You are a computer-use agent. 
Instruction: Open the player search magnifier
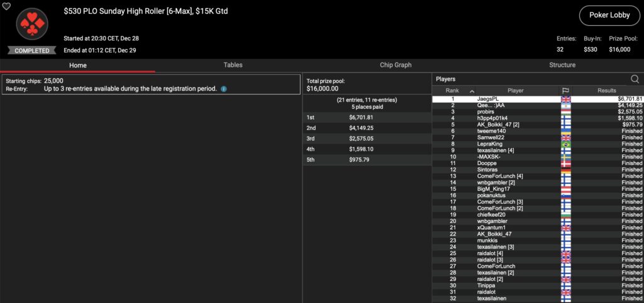click(635, 79)
